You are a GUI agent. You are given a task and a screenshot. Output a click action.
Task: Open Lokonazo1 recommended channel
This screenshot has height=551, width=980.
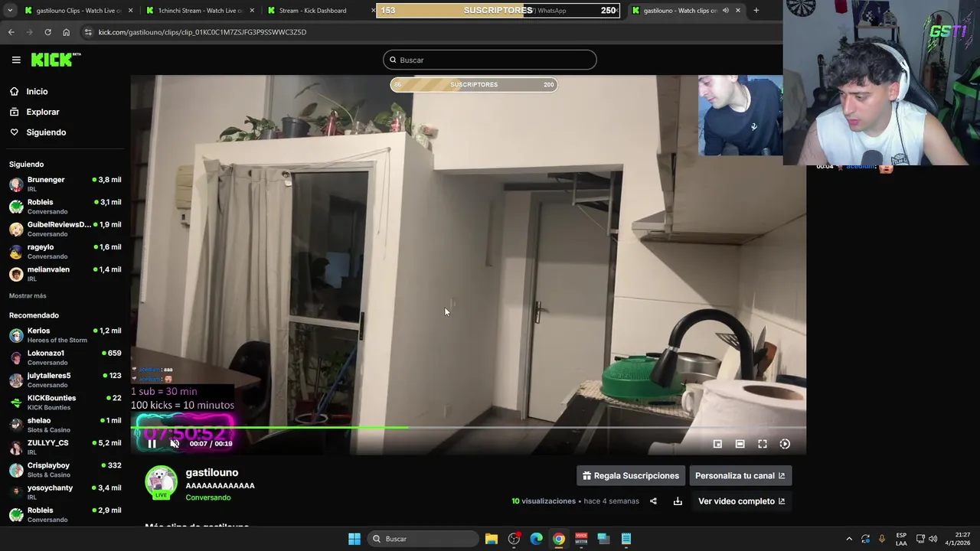pyautogui.click(x=65, y=357)
